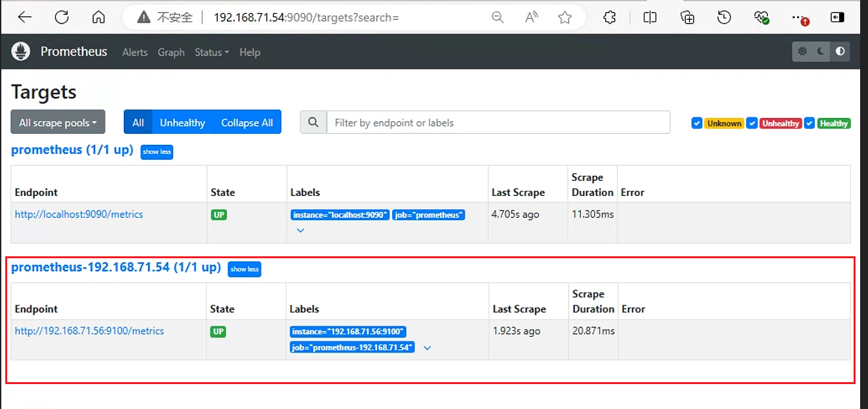Reload the page with refresh icon

(x=62, y=18)
